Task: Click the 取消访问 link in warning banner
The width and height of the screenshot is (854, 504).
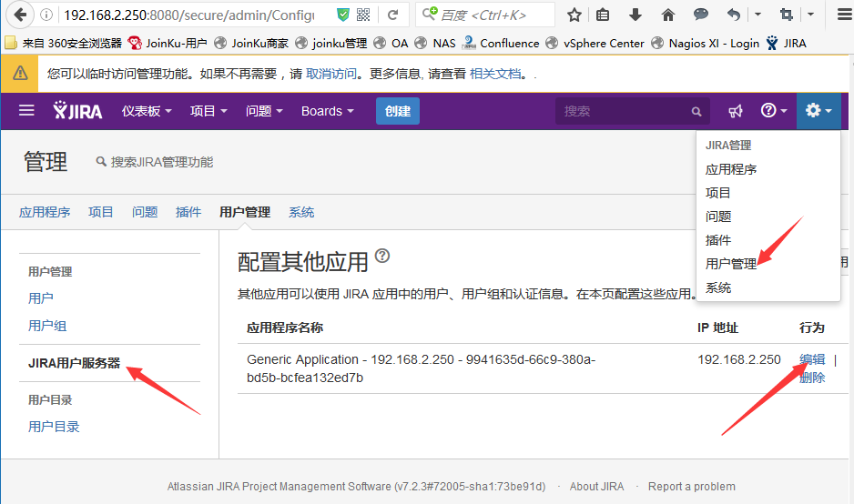Action: pos(331,74)
